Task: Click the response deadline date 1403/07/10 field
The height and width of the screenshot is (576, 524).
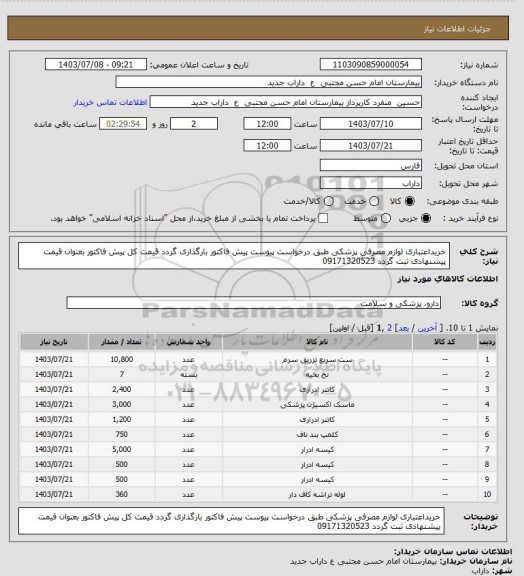Action: [x=370, y=124]
